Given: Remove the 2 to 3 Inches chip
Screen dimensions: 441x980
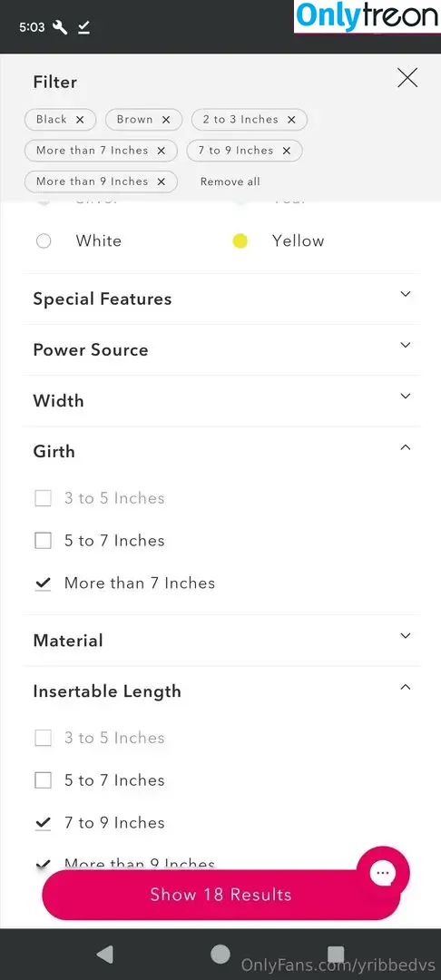Looking at the screenshot, I should click(291, 120).
